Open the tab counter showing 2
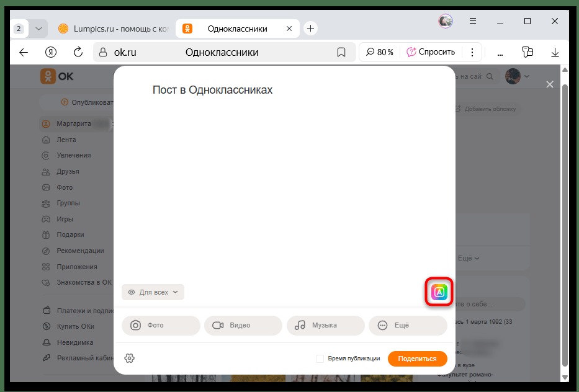This screenshot has height=392, width=579. [19, 29]
